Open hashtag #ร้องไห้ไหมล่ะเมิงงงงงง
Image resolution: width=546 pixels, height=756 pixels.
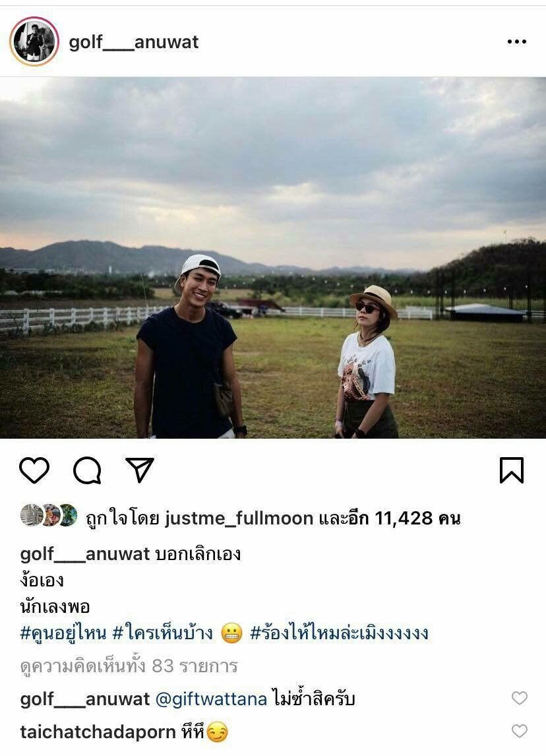339,633
